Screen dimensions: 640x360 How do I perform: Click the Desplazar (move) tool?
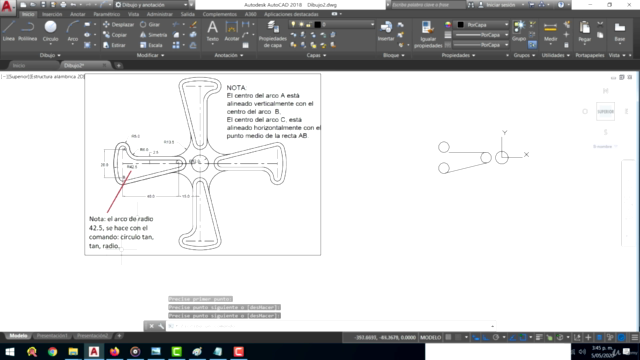click(x=118, y=24)
